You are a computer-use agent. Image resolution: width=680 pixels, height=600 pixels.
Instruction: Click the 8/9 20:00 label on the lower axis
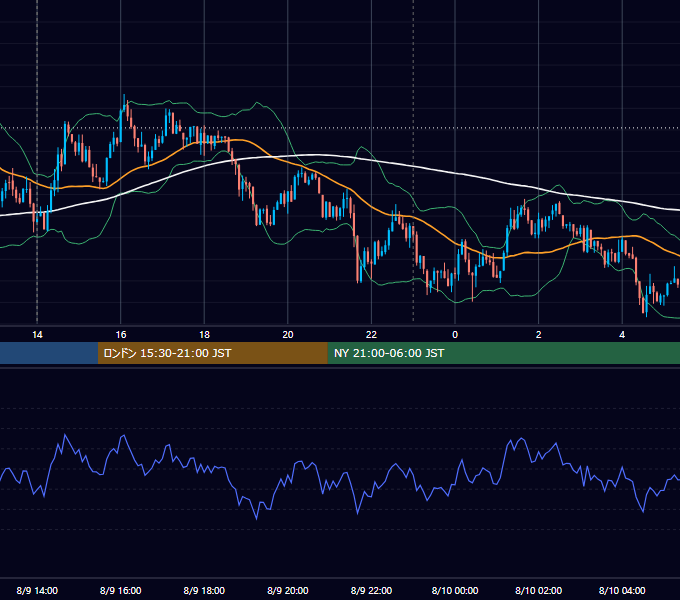tap(288, 590)
